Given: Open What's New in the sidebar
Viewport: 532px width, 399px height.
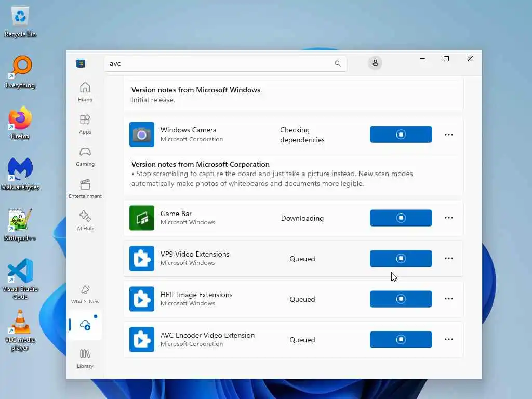Looking at the screenshot, I should click(85, 294).
